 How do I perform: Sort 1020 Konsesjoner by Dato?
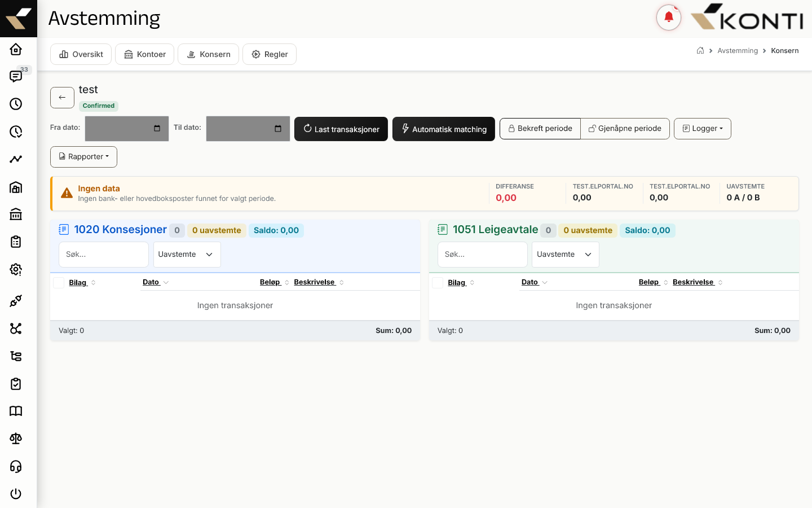coord(156,282)
